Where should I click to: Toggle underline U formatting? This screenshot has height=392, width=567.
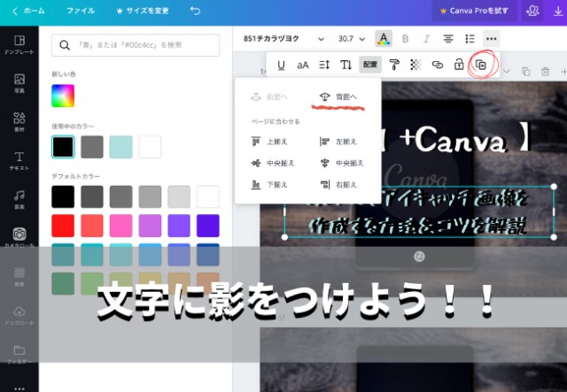pyautogui.click(x=281, y=65)
